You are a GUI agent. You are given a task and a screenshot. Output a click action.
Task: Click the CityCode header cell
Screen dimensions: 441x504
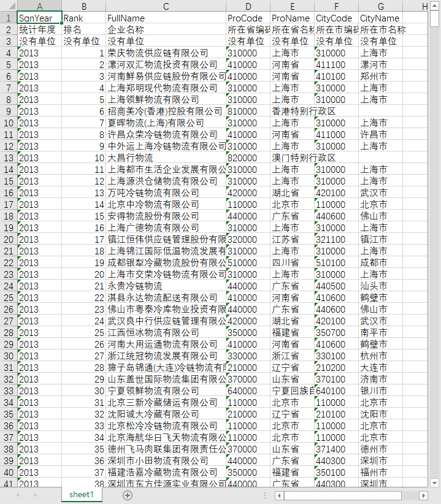(x=336, y=18)
